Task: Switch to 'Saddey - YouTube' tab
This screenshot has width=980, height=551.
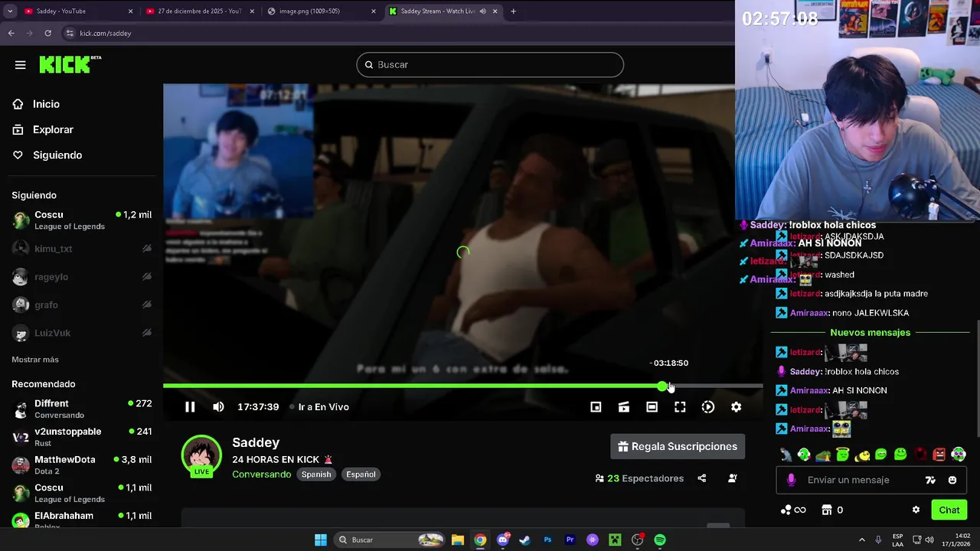Action: [x=77, y=11]
